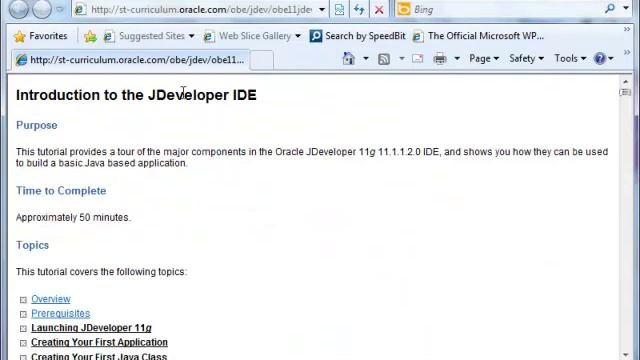Expand the Prerequisites topic box icon
The image size is (640, 360).
23,314
